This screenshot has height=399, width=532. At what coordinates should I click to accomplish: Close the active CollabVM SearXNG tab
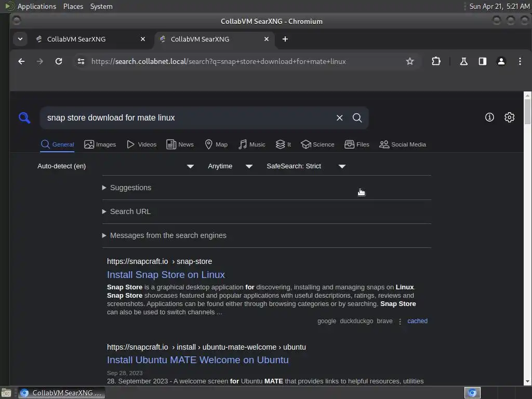coord(267,39)
